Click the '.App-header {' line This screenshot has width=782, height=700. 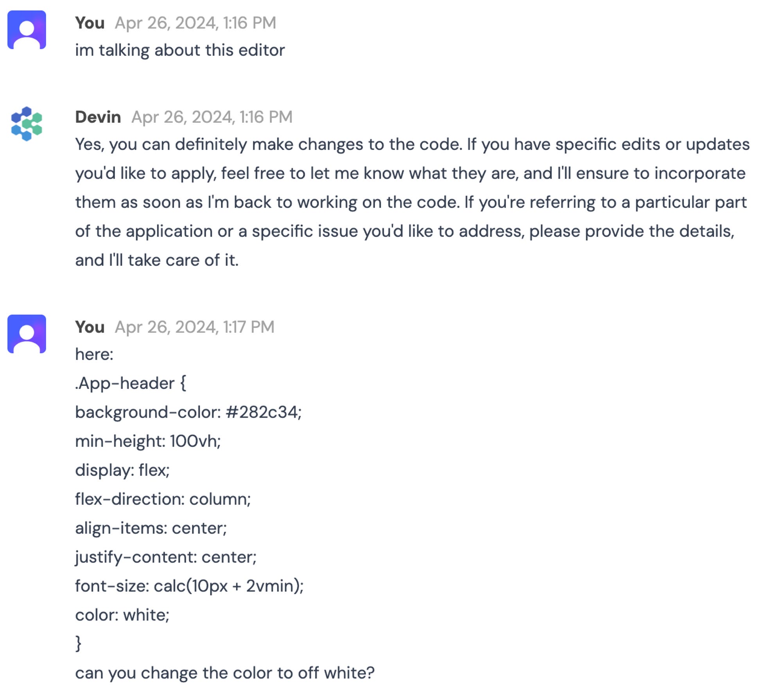click(x=131, y=383)
